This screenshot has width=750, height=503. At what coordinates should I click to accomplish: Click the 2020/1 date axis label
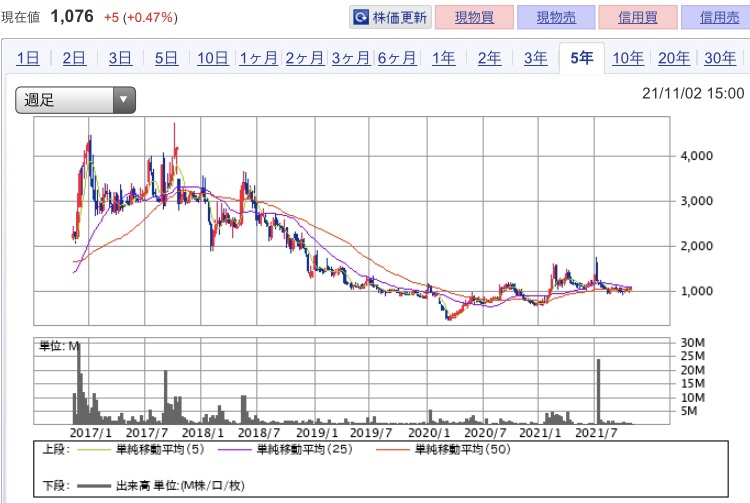429,433
